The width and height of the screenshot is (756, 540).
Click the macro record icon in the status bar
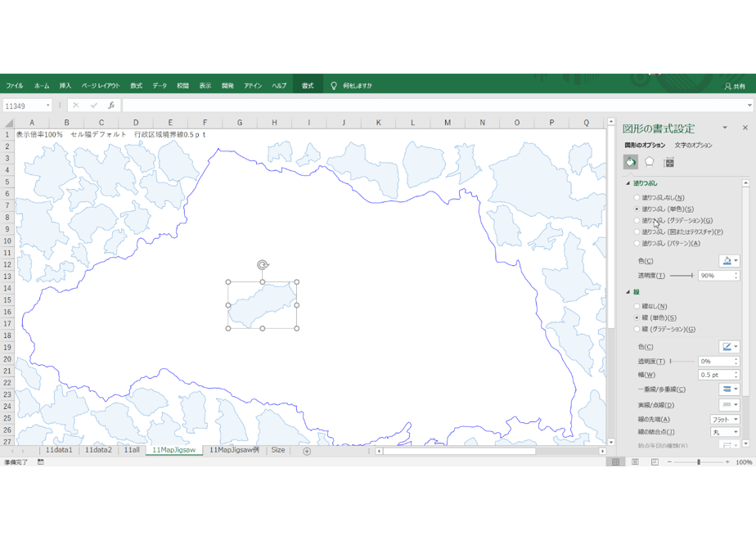41,462
